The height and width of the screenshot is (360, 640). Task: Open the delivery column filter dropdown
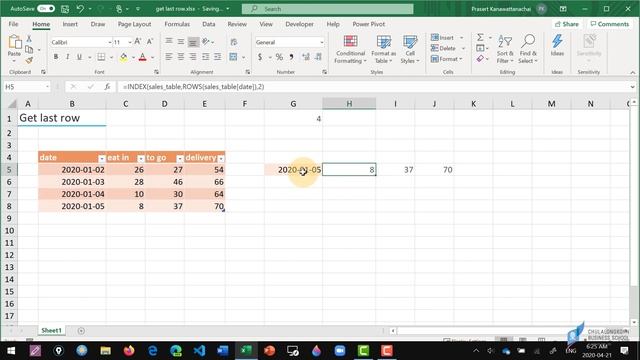click(x=221, y=158)
